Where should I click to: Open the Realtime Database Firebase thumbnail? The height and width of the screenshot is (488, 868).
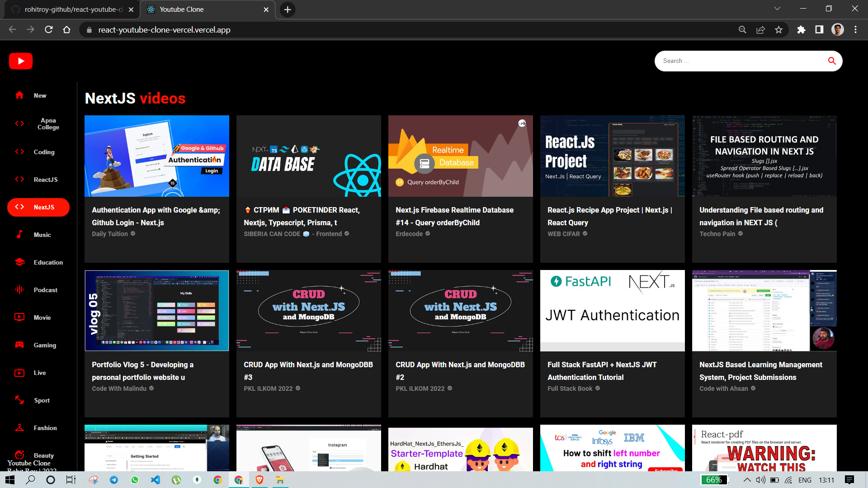[x=460, y=156]
